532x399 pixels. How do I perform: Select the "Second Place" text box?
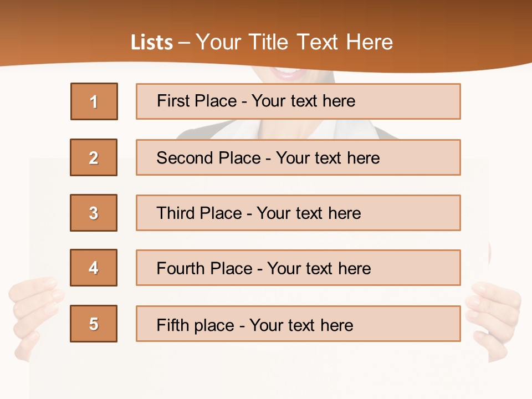298,157
